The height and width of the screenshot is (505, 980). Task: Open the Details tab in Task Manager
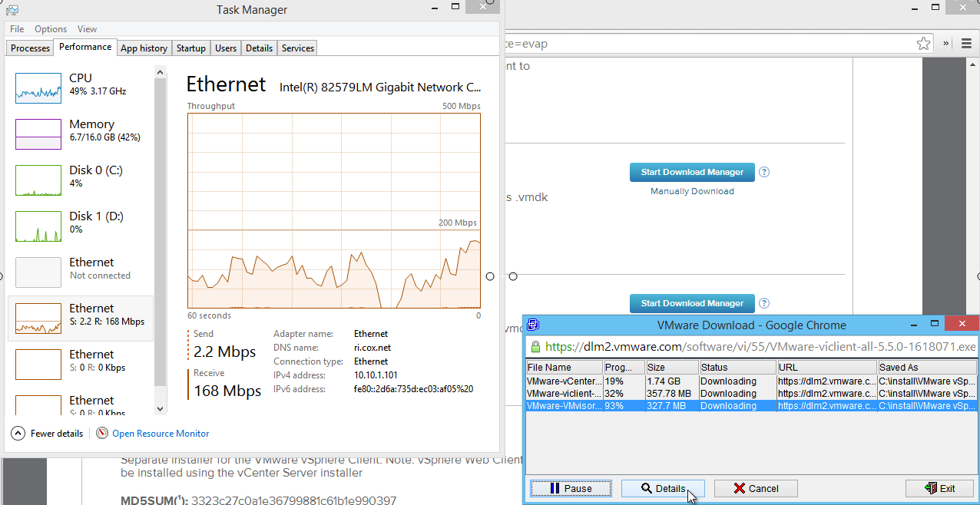(259, 48)
